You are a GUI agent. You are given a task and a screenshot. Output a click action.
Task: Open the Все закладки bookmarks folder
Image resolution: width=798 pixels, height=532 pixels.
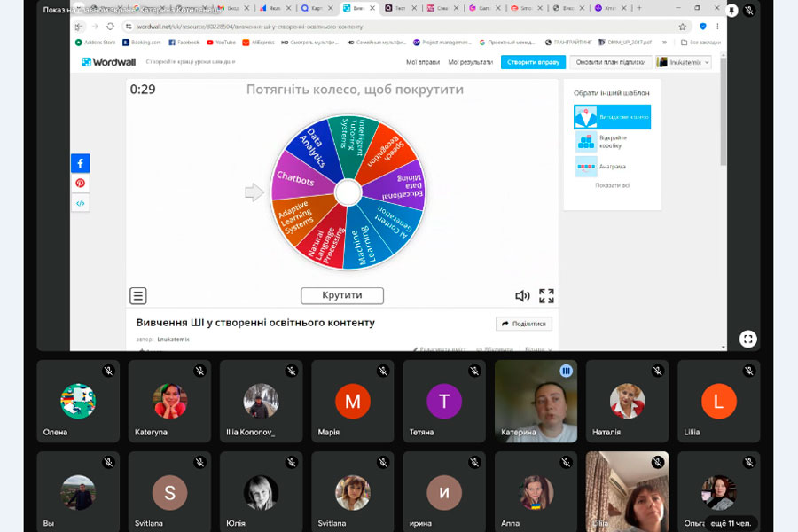pos(700,43)
